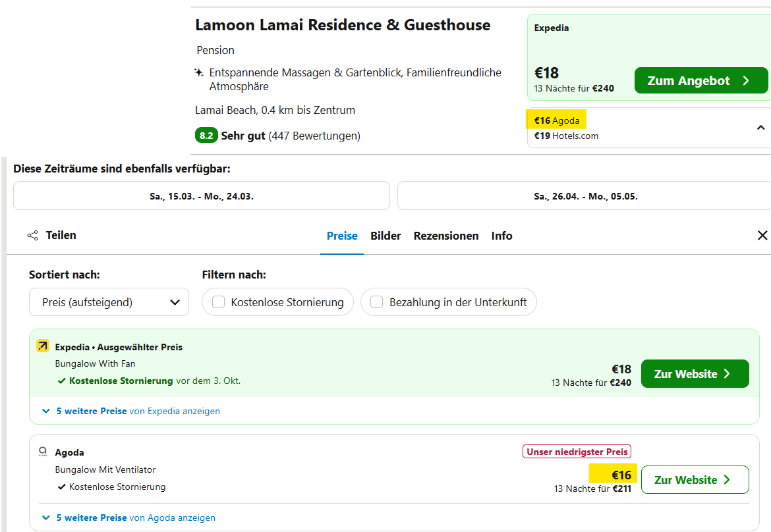Click the €19 Hotels.com price entry
The height and width of the screenshot is (532, 771).
point(566,136)
